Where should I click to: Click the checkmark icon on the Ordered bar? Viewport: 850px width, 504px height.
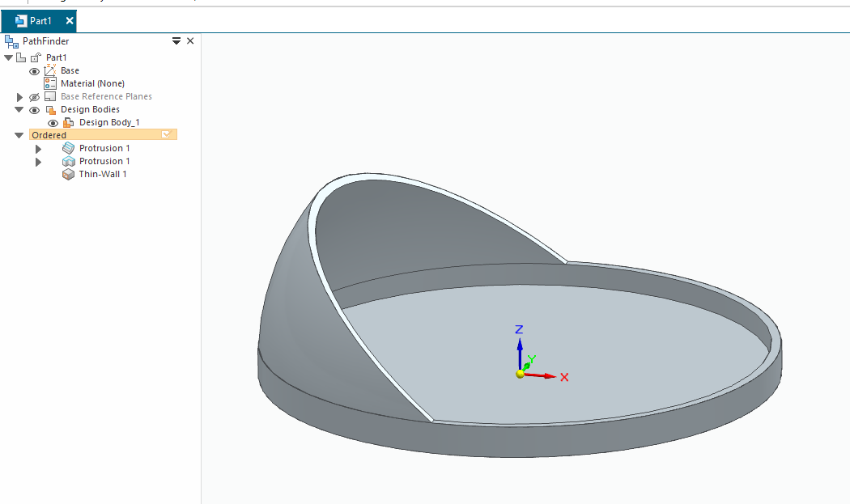tap(166, 134)
